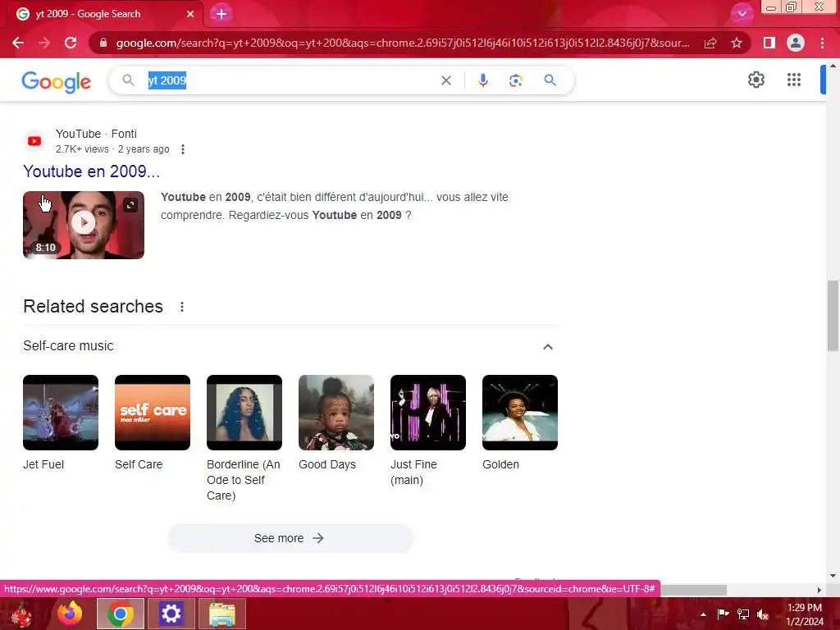
Task: Open Settings gear app in taskbar
Action: coord(171,614)
